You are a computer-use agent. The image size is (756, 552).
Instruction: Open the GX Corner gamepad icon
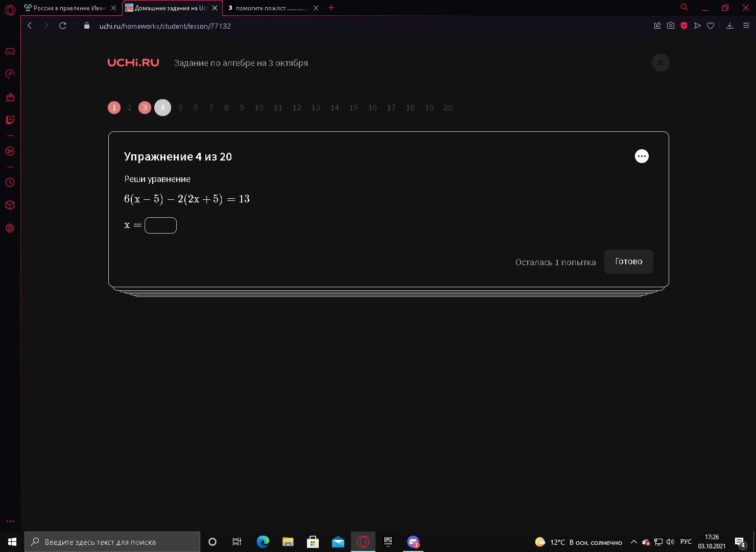click(10, 51)
